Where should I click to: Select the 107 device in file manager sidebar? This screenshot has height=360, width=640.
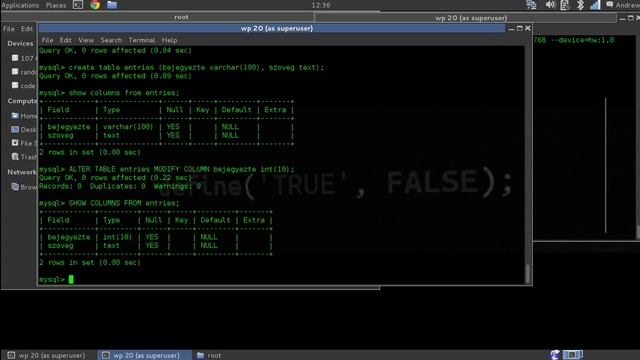(x=24, y=58)
